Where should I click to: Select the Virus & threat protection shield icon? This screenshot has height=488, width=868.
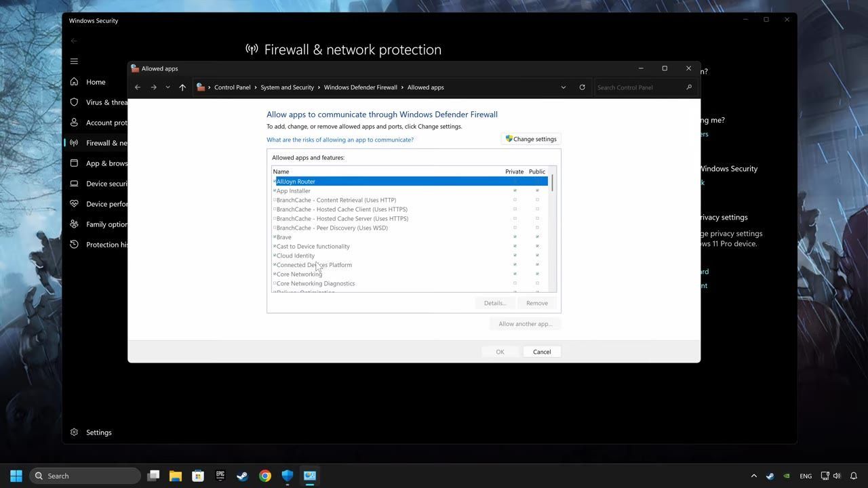[74, 102]
